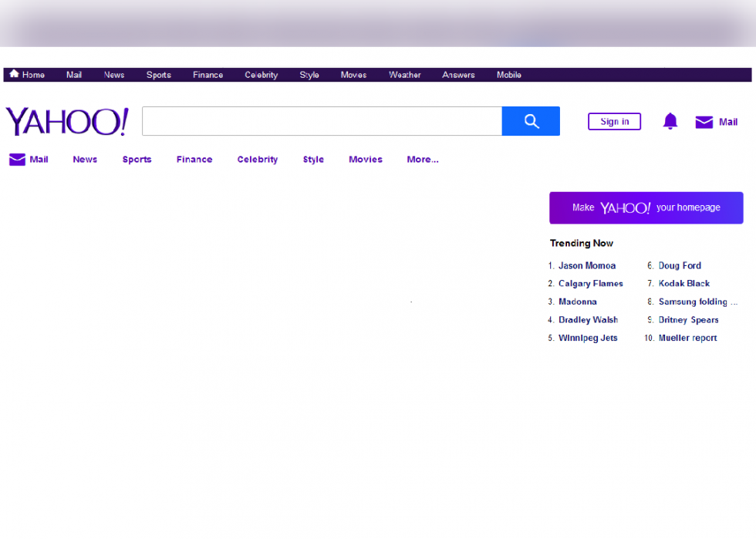Open Finance in the dark top bar
This screenshot has width=756, height=539.
tap(208, 75)
